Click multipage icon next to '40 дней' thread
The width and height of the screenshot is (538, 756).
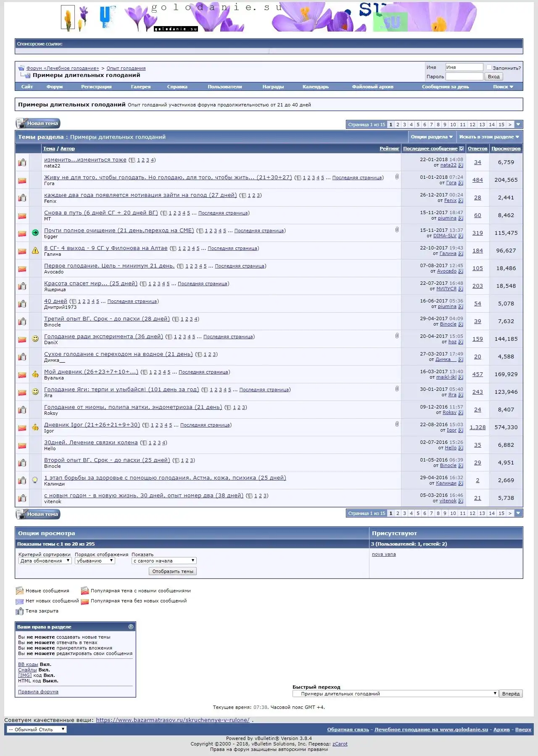click(x=74, y=302)
